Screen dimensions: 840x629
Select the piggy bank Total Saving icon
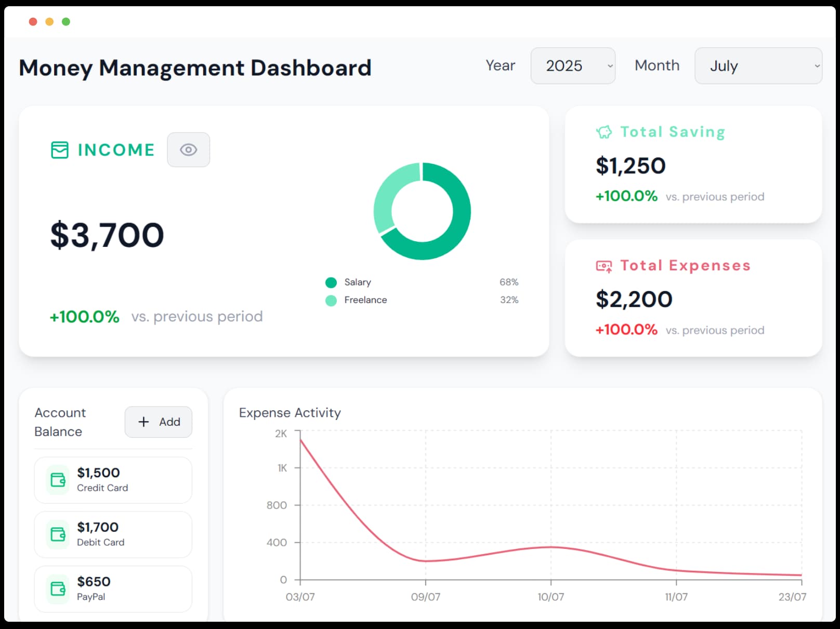[x=603, y=132]
